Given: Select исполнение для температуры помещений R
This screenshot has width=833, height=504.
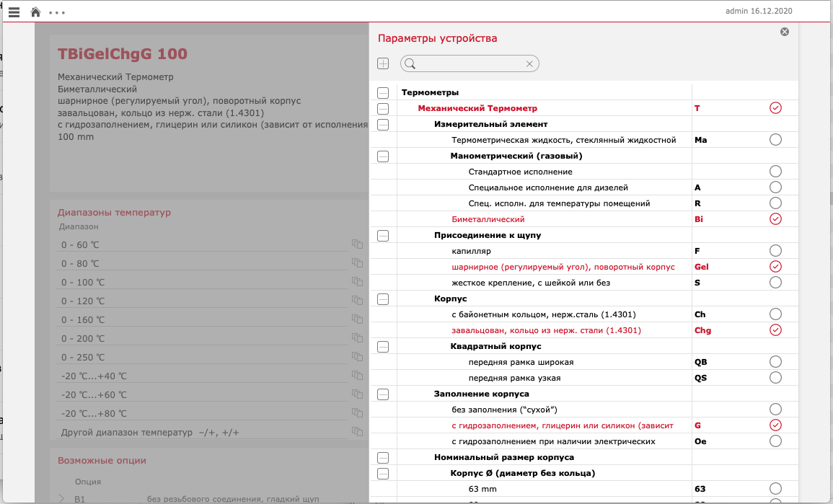Looking at the screenshot, I should coord(775,203).
